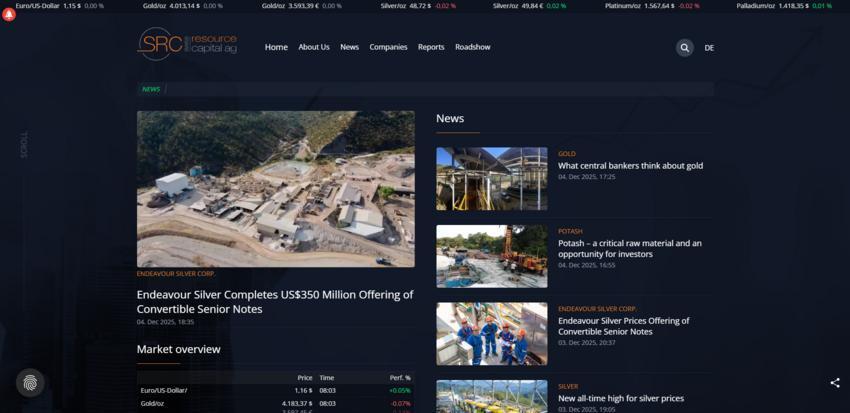Click the share icon at right edge
The height and width of the screenshot is (413, 850).
(835, 383)
